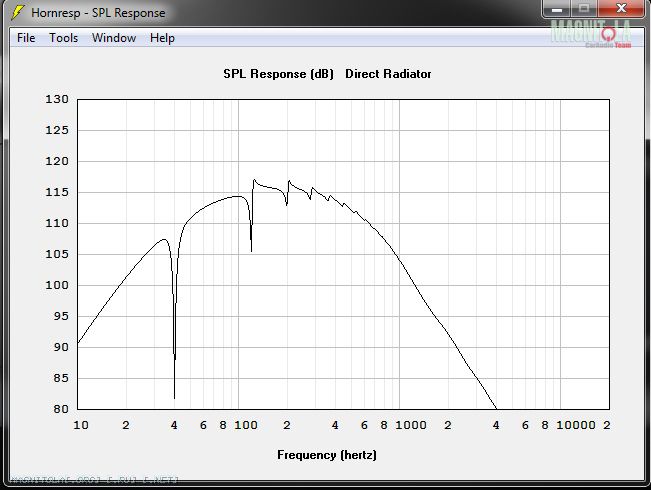651x490 pixels.
Task: Click the 80 value on the vertical axis
Action: tap(61, 409)
